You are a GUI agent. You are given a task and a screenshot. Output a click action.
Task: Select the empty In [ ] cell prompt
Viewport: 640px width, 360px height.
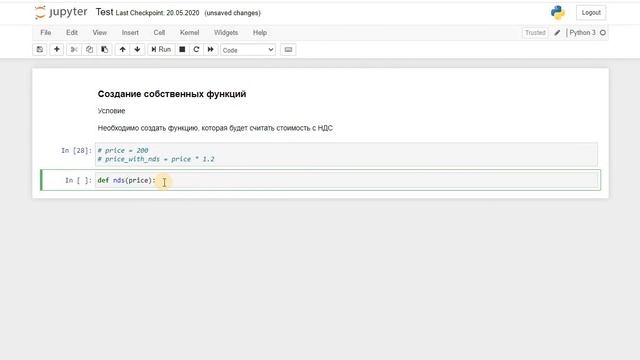click(x=78, y=180)
